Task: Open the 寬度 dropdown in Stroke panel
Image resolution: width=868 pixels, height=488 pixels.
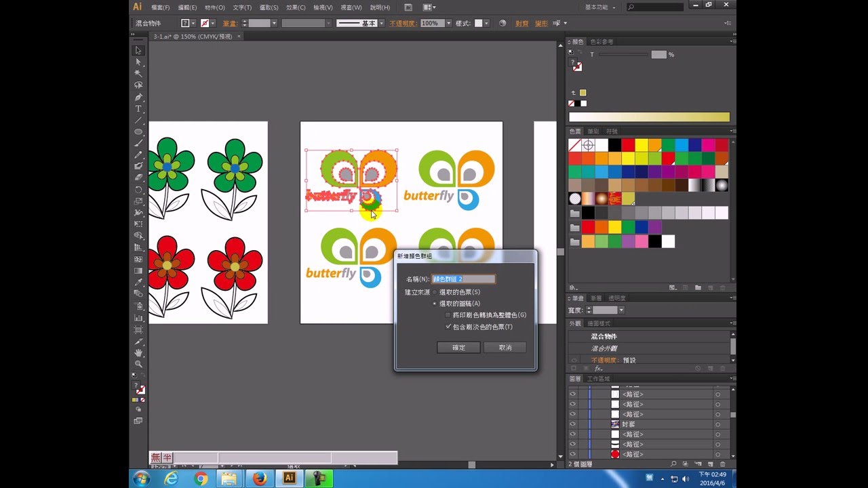Action: (x=621, y=310)
